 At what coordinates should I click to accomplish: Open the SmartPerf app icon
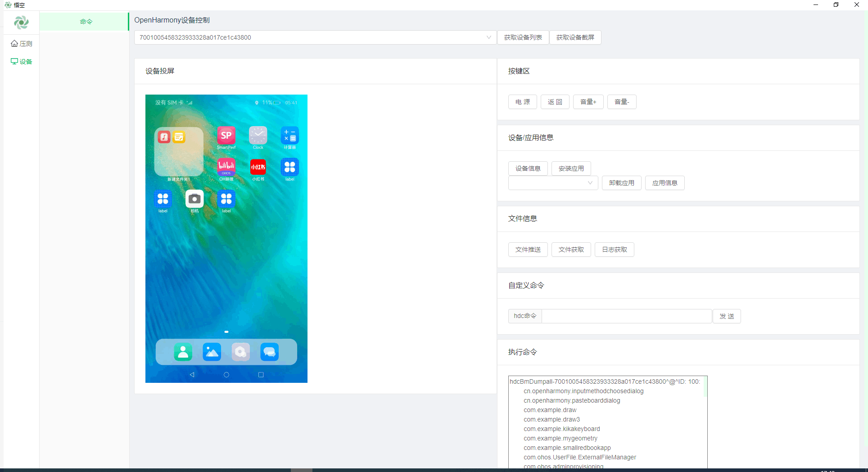(x=226, y=136)
